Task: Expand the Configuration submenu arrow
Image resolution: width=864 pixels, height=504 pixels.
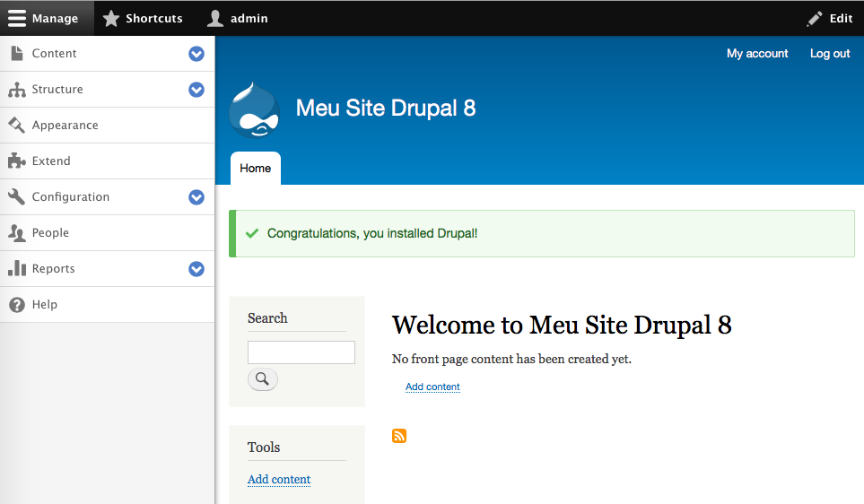Action: click(196, 196)
